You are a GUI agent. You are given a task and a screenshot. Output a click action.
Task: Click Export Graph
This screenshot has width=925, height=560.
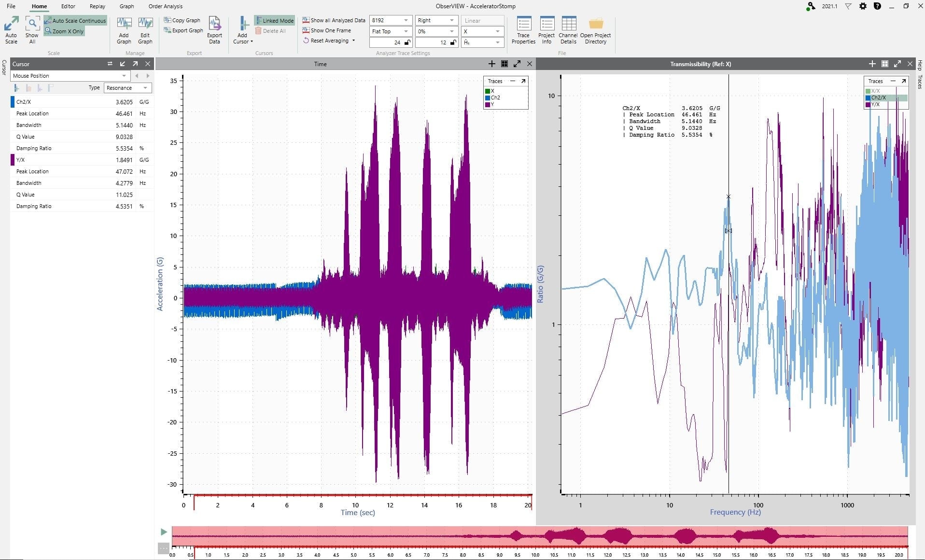click(x=183, y=30)
